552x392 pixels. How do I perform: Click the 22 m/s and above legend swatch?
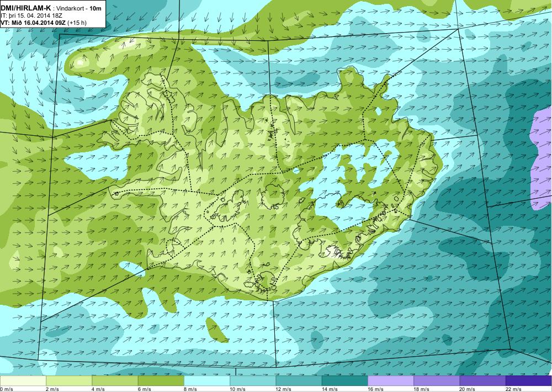pos(528,381)
